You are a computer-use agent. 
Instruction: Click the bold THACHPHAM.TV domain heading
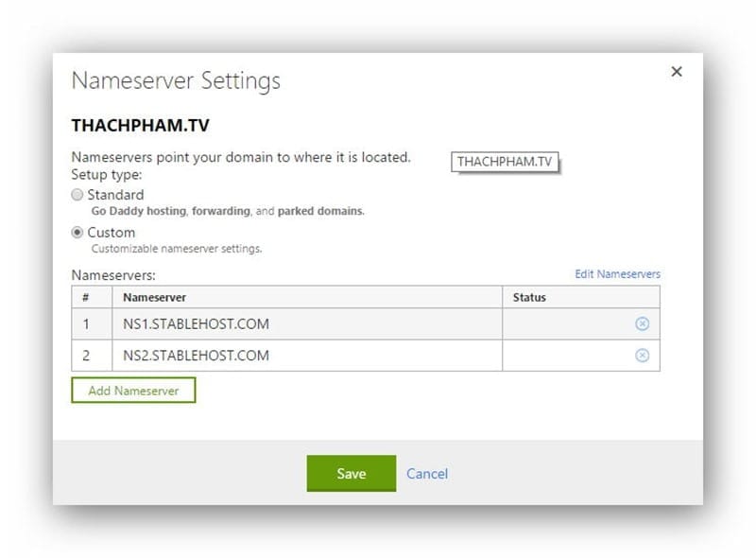pyautogui.click(x=140, y=125)
